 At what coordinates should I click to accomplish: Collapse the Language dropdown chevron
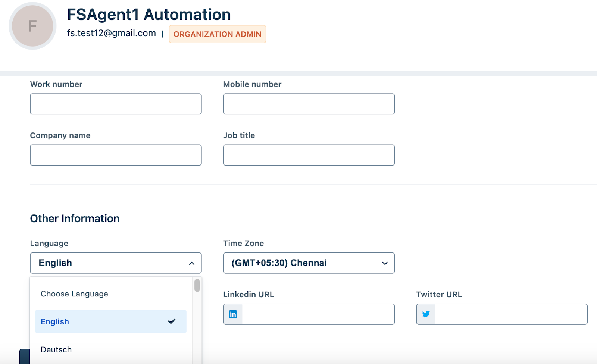click(192, 263)
